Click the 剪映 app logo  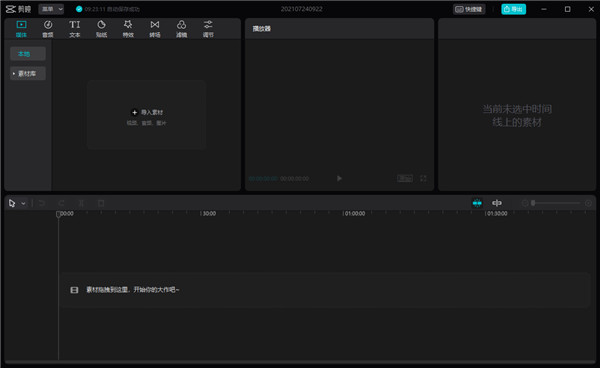pyautogui.click(x=18, y=9)
